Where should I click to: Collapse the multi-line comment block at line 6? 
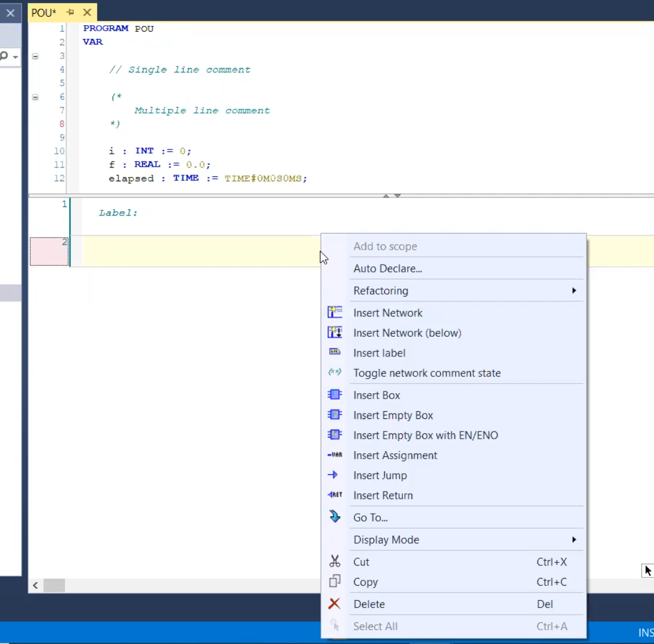click(35, 97)
